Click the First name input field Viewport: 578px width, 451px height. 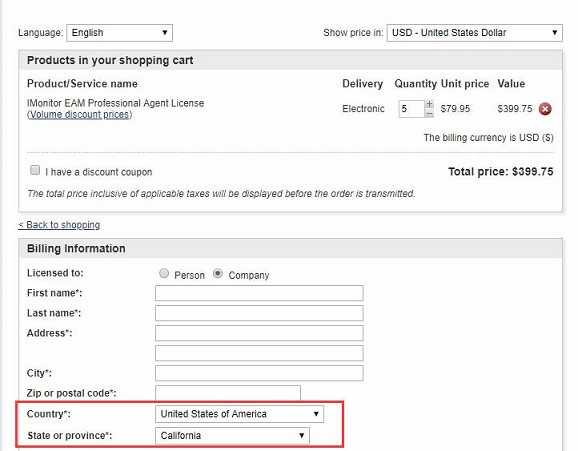[259, 293]
